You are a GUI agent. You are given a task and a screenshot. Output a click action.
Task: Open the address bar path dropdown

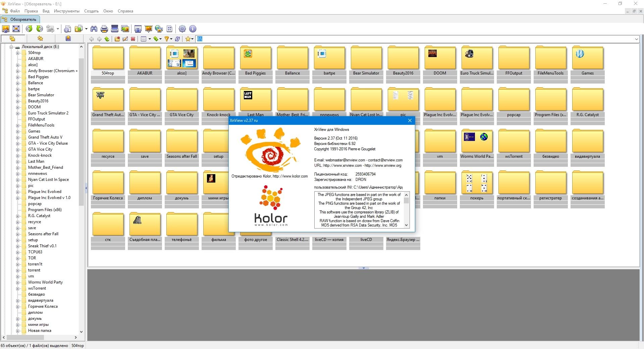(636, 39)
